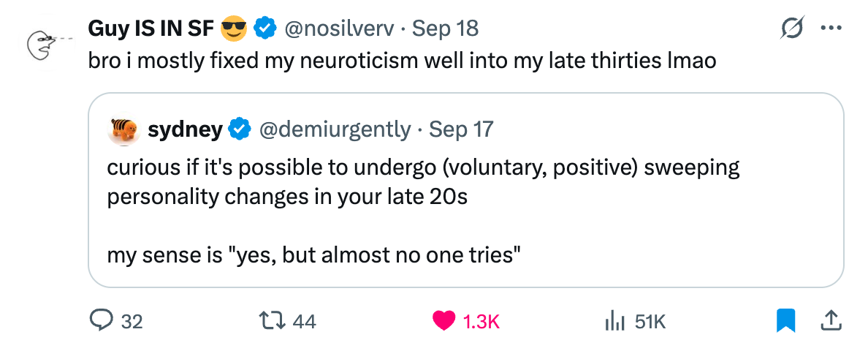Screen dimensions: 868x351
Task: Remove bookmark using the blue bookmark icon
Action: pos(785,320)
